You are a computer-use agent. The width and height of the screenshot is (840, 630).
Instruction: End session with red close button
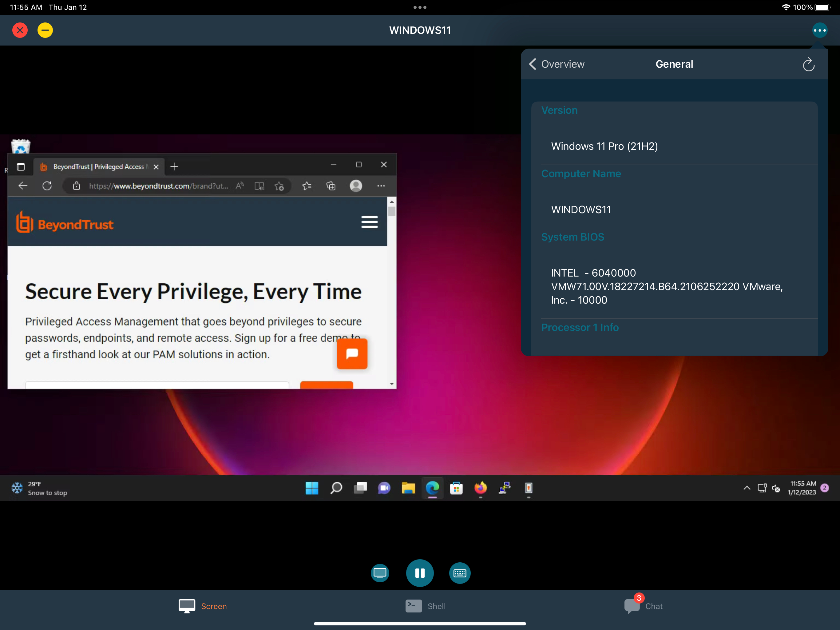[20, 30]
